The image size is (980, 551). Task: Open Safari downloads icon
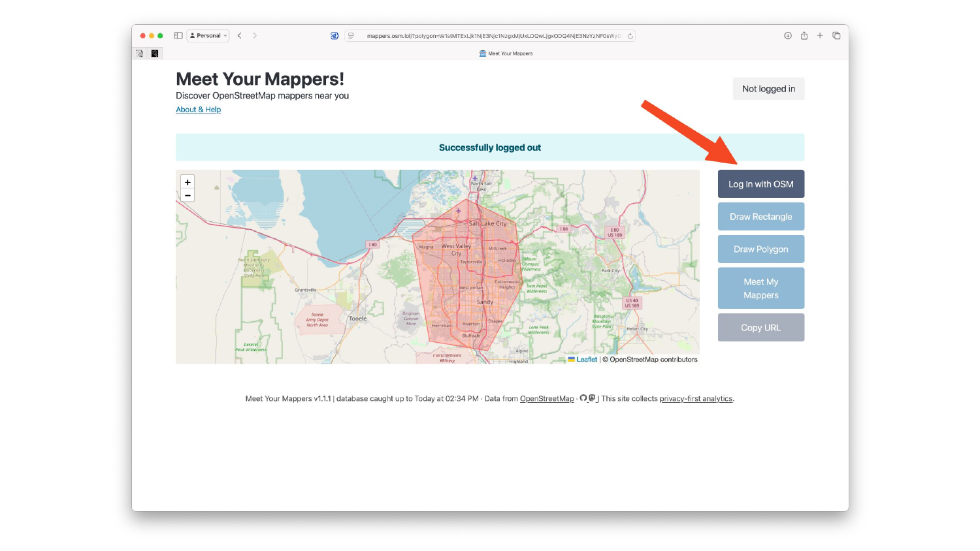coord(788,35)
